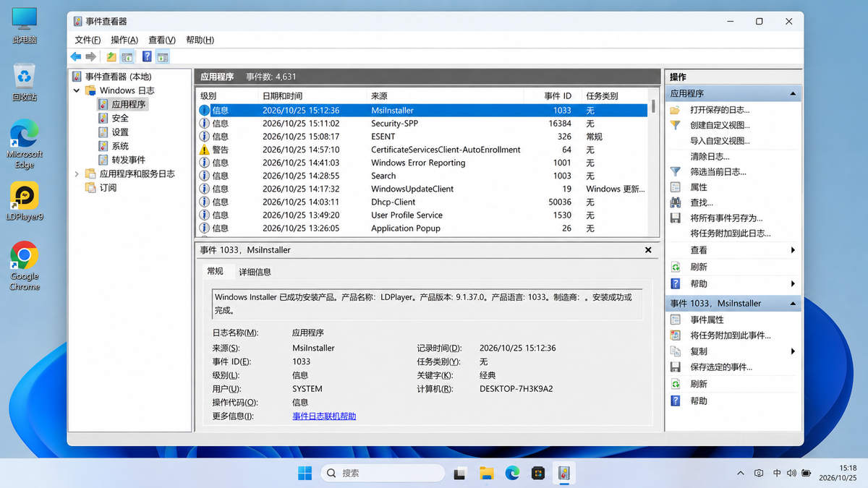Click 将任务附加到此日志... action
The height and width of the screenshot is (488, 868).
[730, 234]
